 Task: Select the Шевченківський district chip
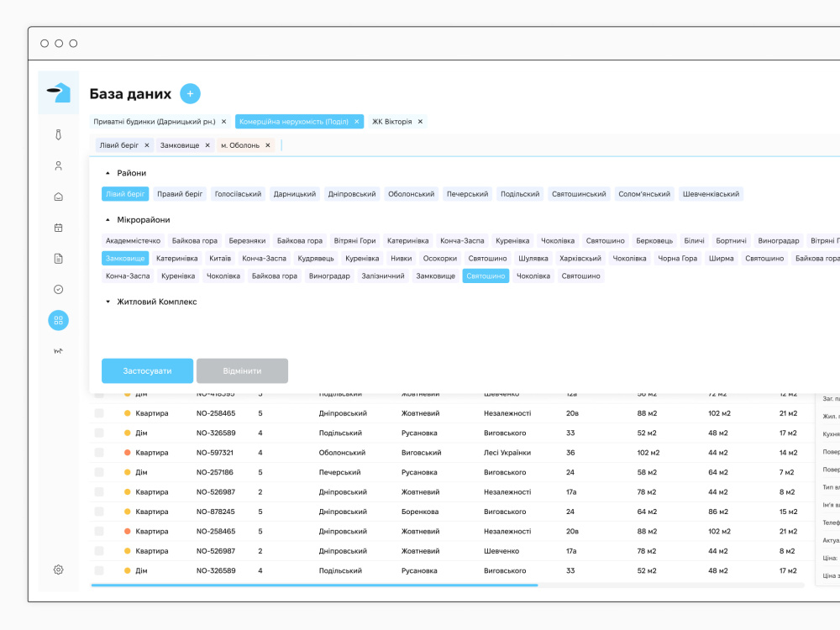pos(711,194)
